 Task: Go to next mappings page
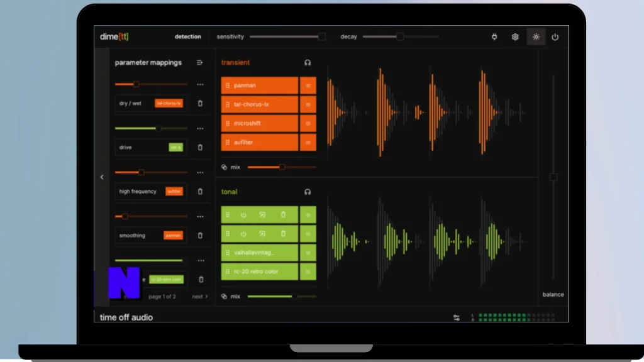click(200, 297)
